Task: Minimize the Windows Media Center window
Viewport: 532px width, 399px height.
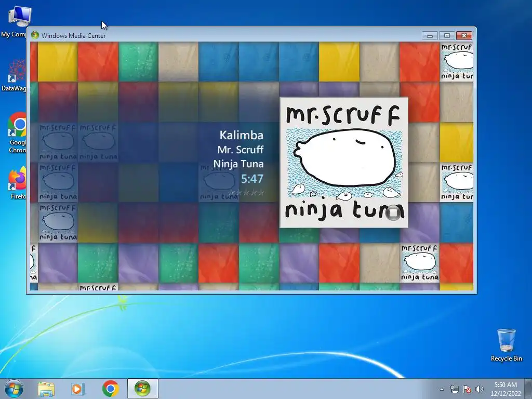Action: 430,35
